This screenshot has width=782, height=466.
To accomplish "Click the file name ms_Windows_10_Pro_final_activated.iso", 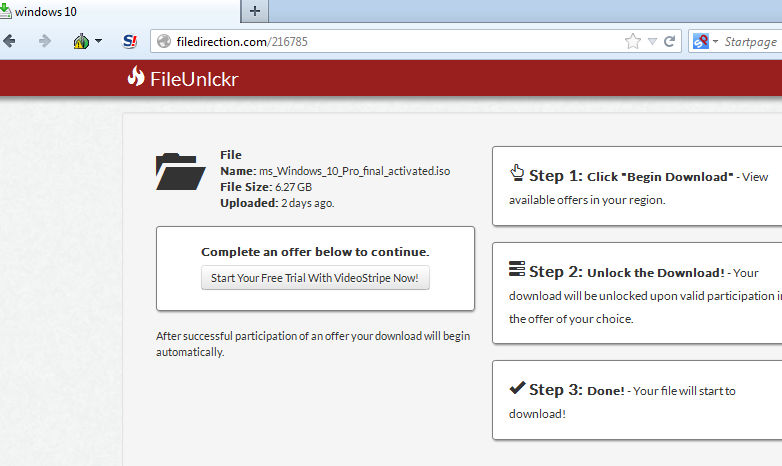I will (x=355, y=171).
